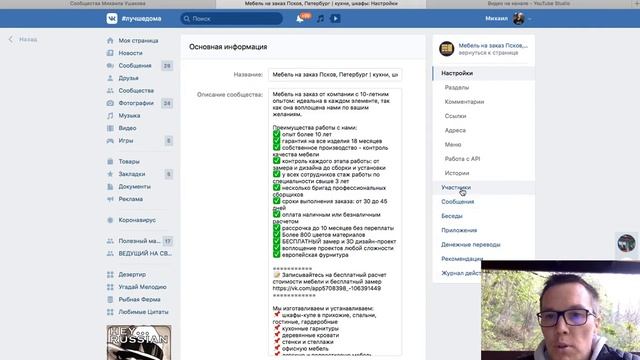The image size is (640, 360).
Task: Open the Сообщества group icon
Action: coord(110,91)
